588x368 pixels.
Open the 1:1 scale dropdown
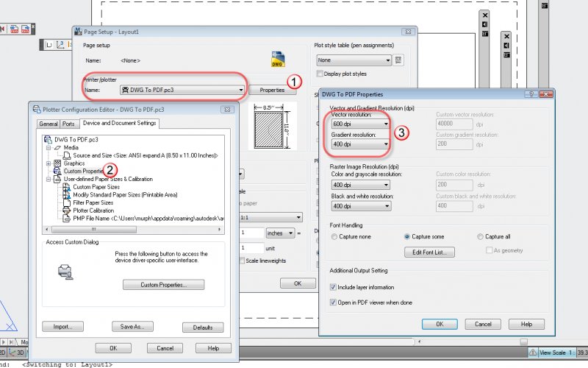click(270, 217)
